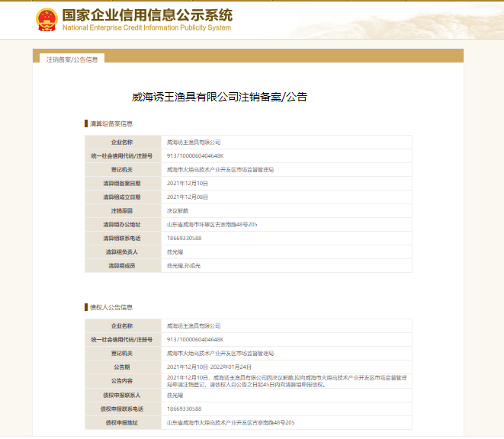Click the national emblem logo in header
The height and width of the screenshot is (439, 504).
tap(47, 20)
